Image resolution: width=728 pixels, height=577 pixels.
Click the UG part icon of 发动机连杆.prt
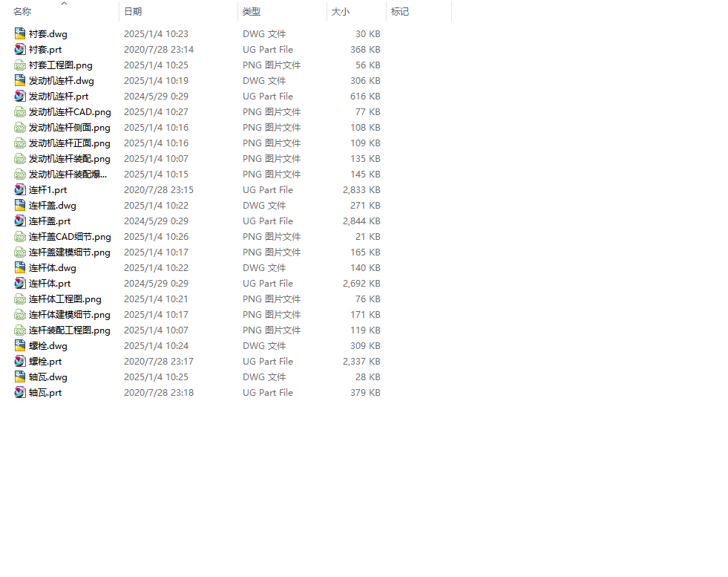[19, 97]
